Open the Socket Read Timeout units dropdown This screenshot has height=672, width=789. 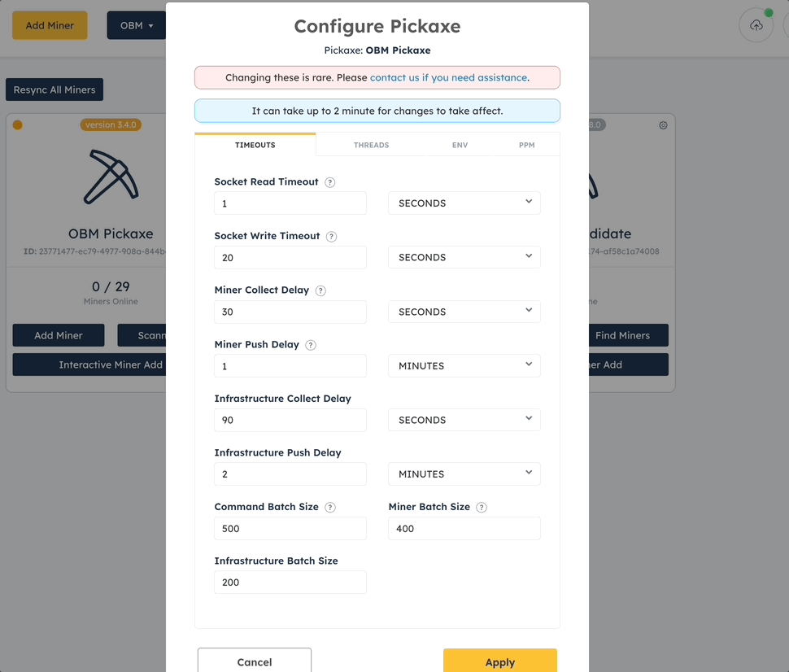pos(464,203)
